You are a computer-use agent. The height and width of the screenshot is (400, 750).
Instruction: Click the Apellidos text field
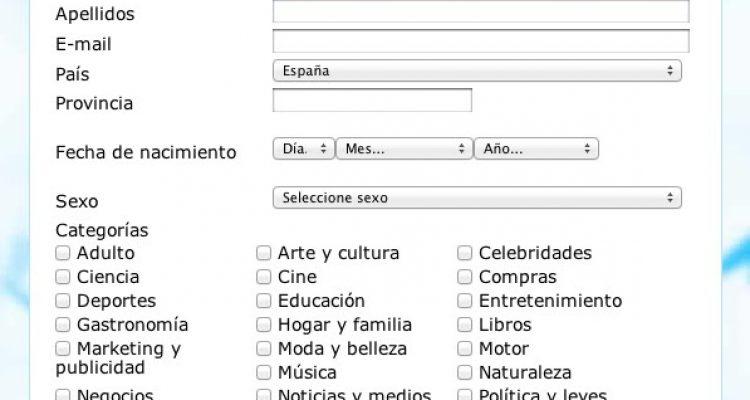(481, 11)
